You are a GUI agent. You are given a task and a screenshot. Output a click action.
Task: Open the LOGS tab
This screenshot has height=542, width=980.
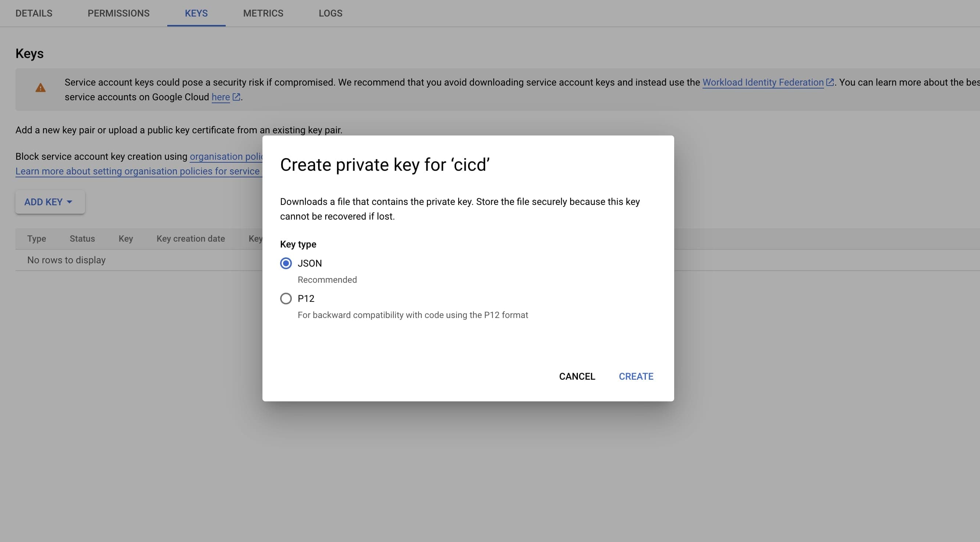tap(330, 13)
